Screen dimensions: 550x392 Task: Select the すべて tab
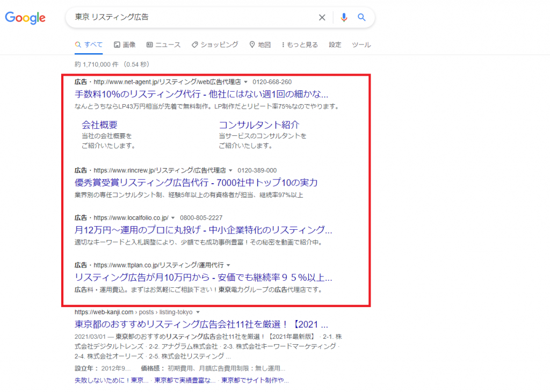pyautogui.click(x=89, y=45)
